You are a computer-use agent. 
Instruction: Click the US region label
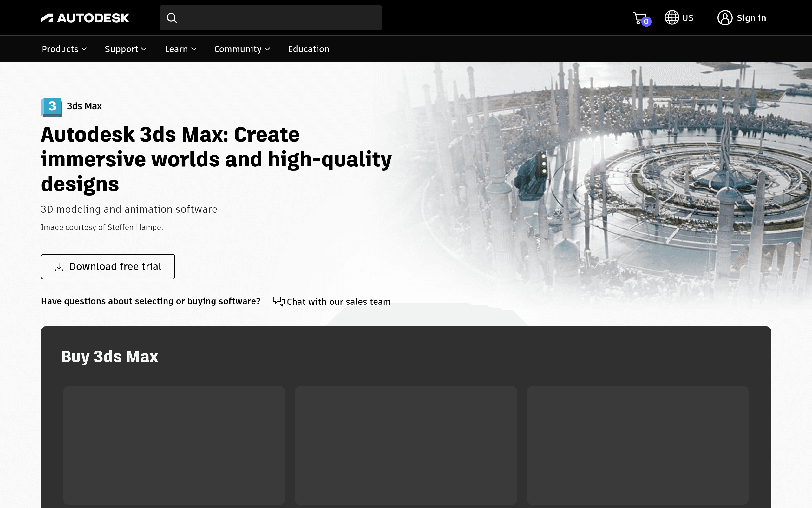[688, 18]
